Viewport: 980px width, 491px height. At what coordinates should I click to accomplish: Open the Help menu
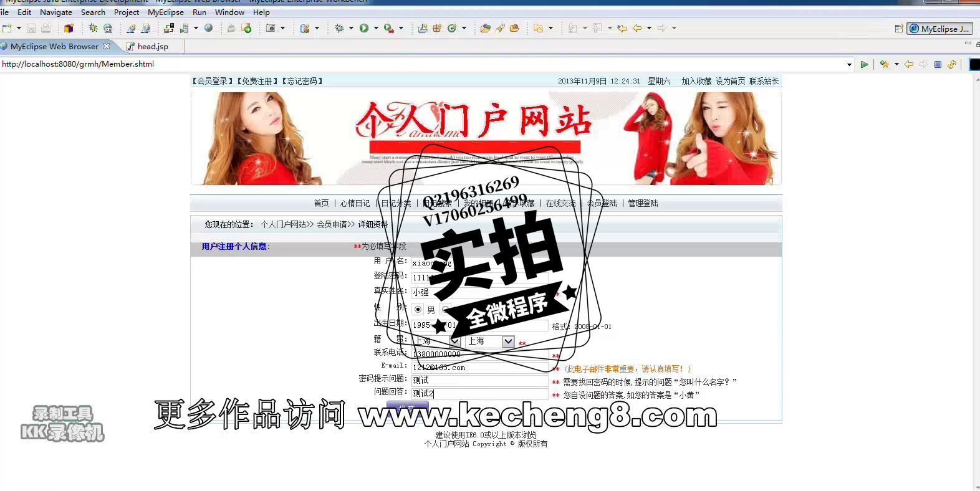click(x=261, y=12)
